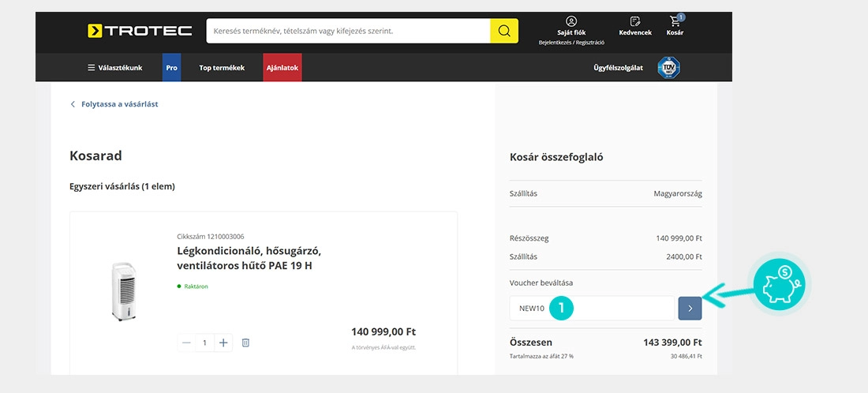Click the Összesen total 143 399,00 Ft
Screen dimensions: 868x393
click(x=672, y=342)
